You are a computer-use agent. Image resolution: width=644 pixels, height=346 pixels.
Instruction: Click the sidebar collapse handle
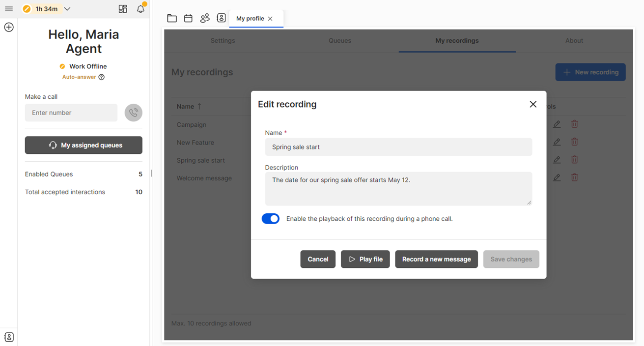point(151,173)
